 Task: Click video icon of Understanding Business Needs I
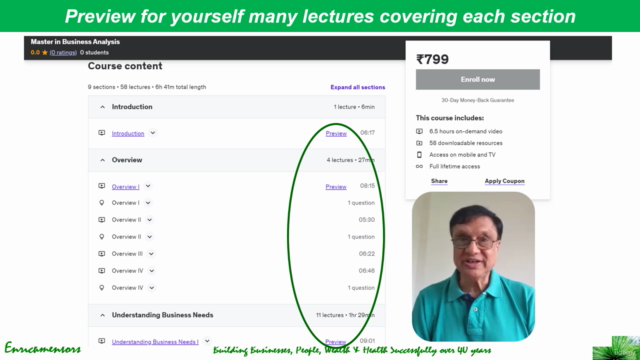pyautogui.click(x=102, y=341)
